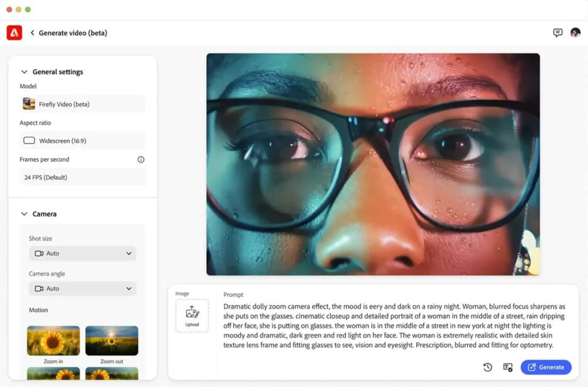Select the motion thumbnail below Zoom in
Image resolution: width=588 pixels, height=387 pixels.
[x=53, y=373]
